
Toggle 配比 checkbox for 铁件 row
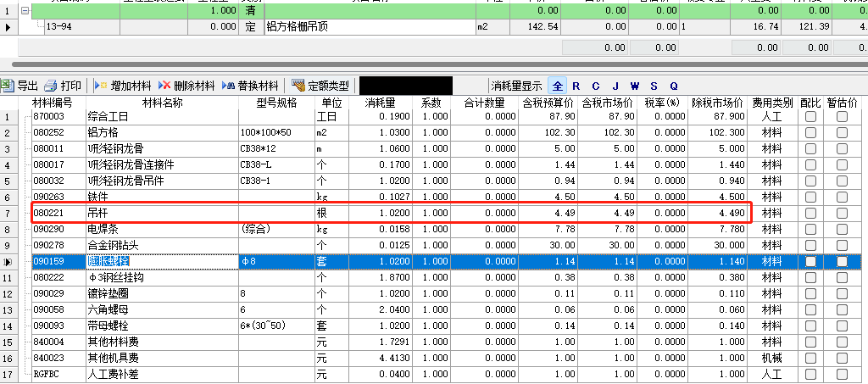[x=810, y=197]
